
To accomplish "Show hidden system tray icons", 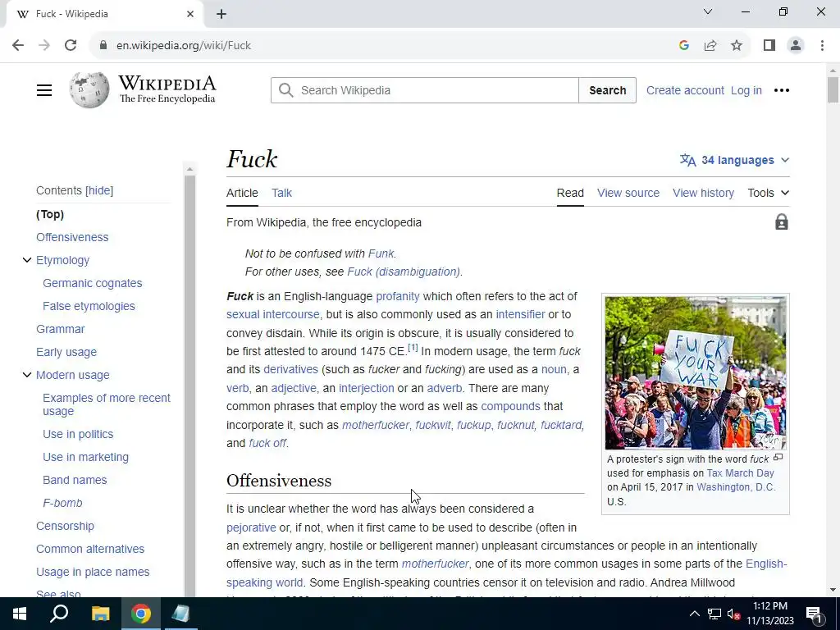I will pos(694,614).
